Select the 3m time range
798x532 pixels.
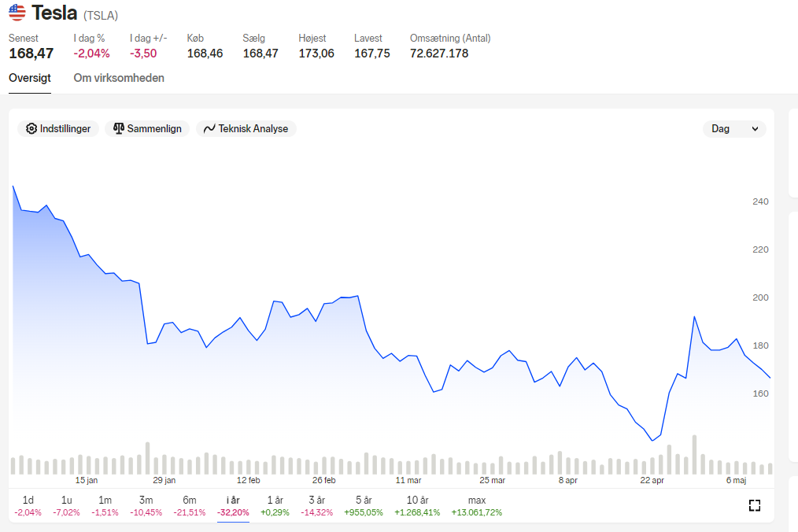pyautogui.click(x=146, y=506)
